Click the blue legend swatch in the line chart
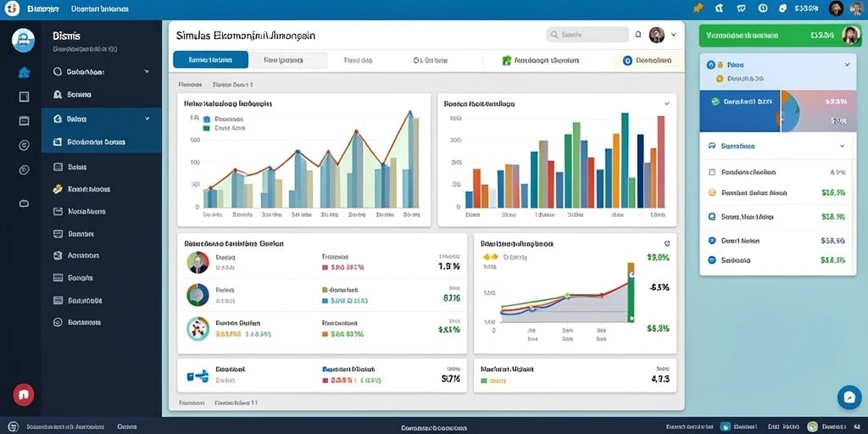868x434 pixels. pos(207,119)
